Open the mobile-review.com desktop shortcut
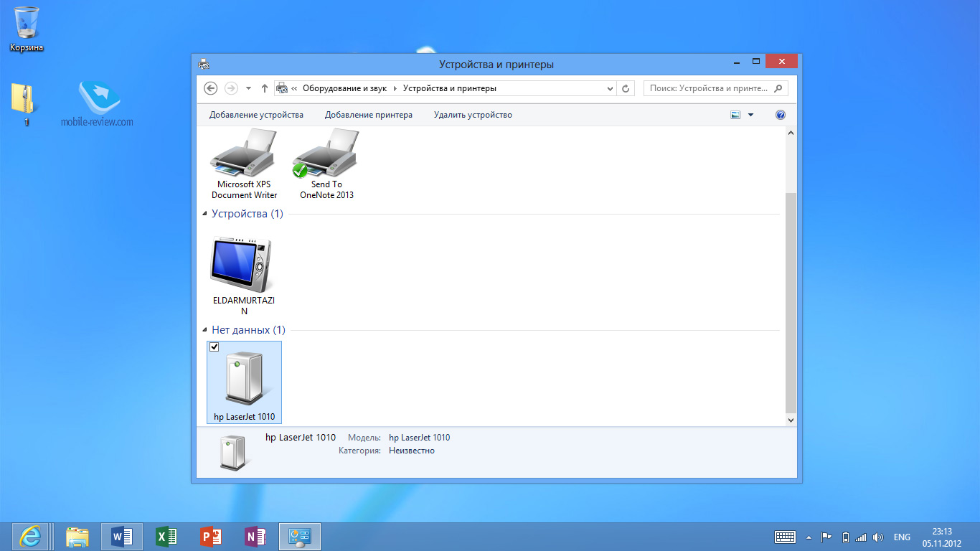The width and height of the screenshot is (980, 551). coord(98,103)
